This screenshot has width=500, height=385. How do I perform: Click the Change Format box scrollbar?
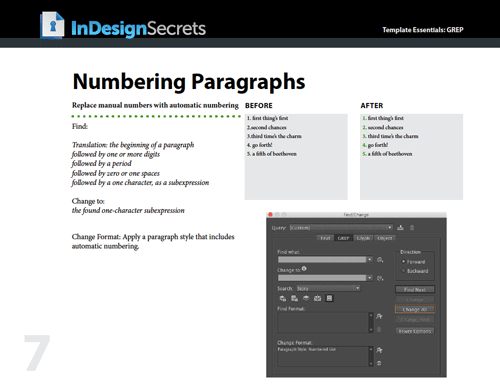tap(371, 356)
